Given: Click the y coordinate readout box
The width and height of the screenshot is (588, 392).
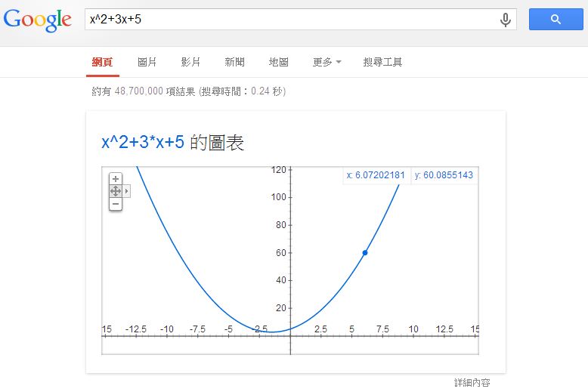Looking at the screenshot, I should [444, 175].
